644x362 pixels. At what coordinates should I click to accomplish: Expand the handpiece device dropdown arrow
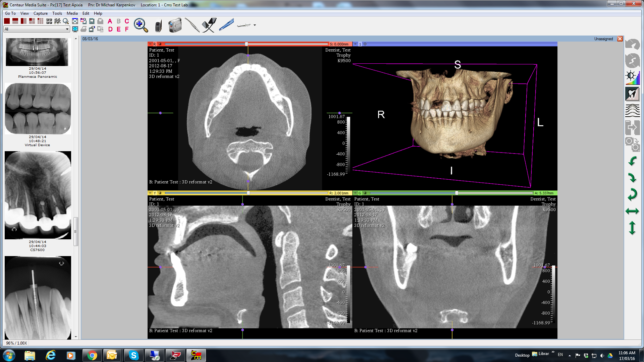[255, 25]
